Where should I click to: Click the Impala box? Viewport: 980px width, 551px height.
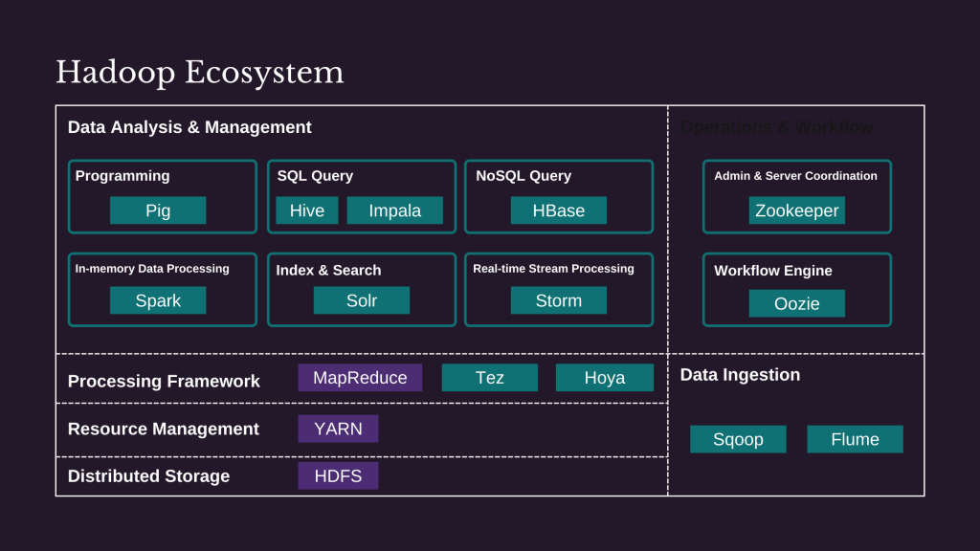394,210
